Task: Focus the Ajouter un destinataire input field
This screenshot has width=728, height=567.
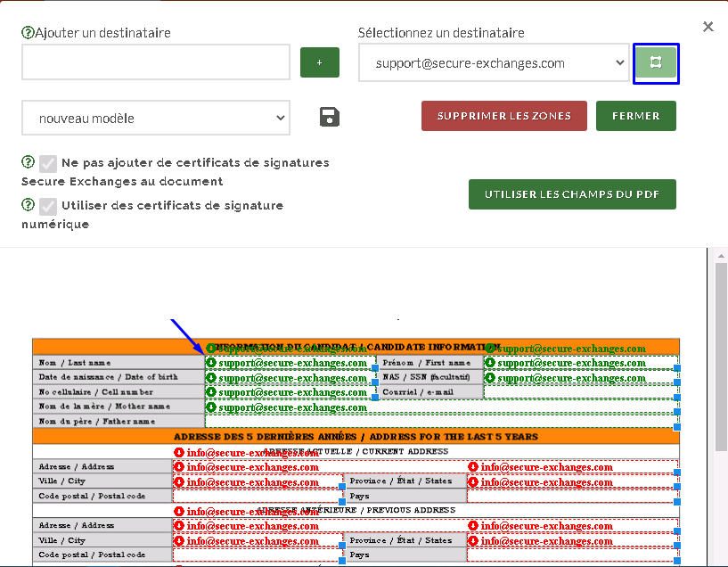Action: pyautogui.click(x=156, y=62)
